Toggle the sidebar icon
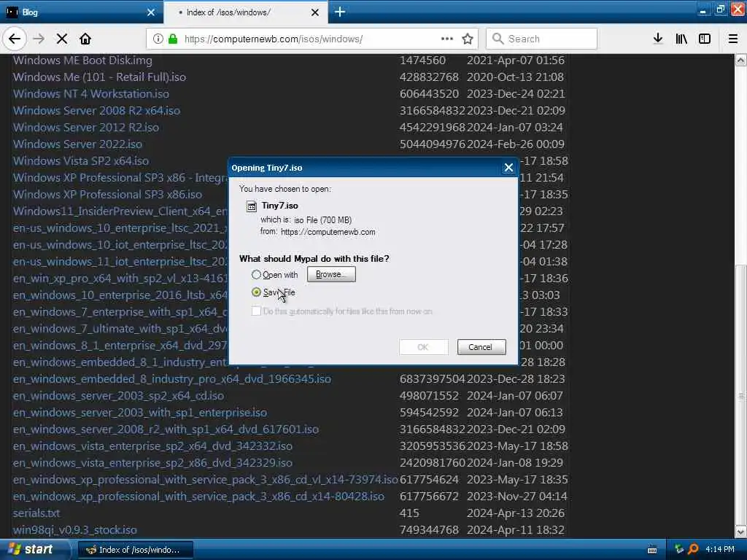Viewport: 747px width, 560px height. [x=705, y=39]
